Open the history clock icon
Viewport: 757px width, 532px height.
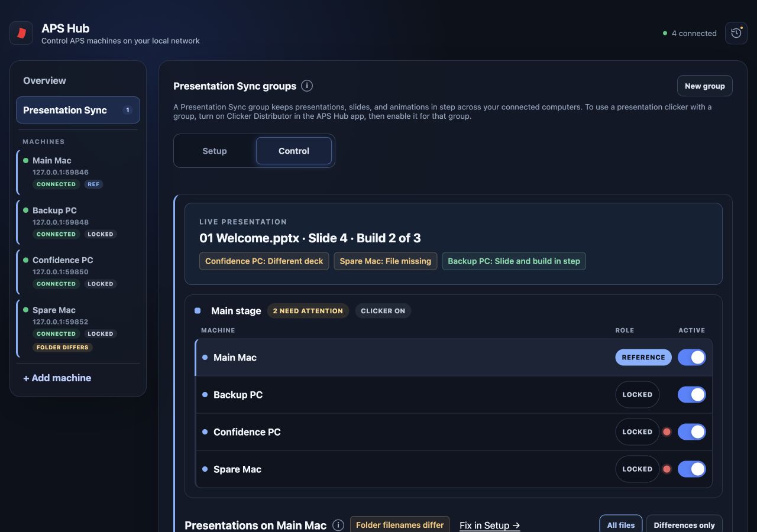(736, 33)
